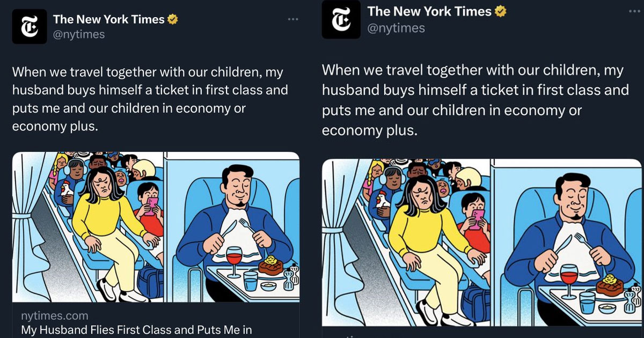Viewport: 644px width, 338px height.
Task: Click the @nytimes handle in right tweet
Action: click(x=396, y=28)
